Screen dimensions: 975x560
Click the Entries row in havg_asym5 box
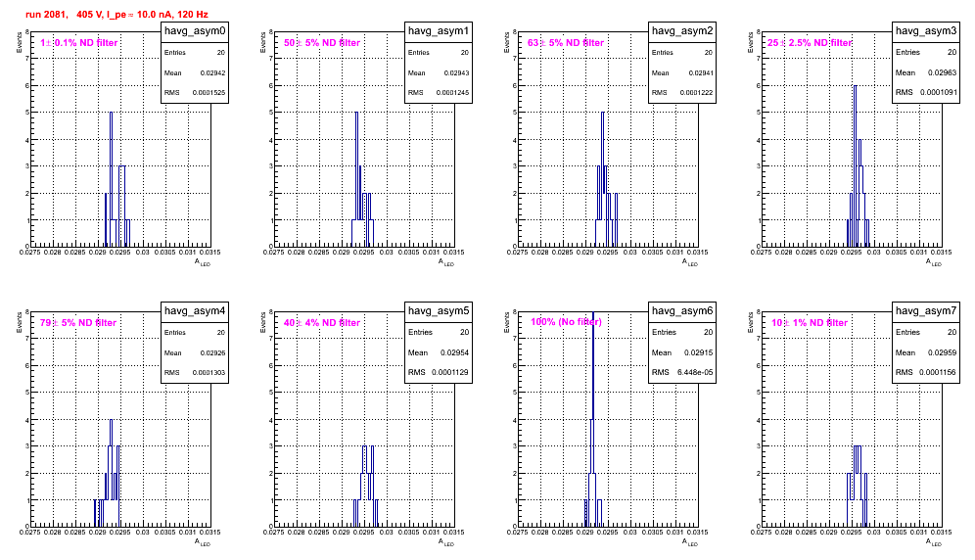coord(439,332)
